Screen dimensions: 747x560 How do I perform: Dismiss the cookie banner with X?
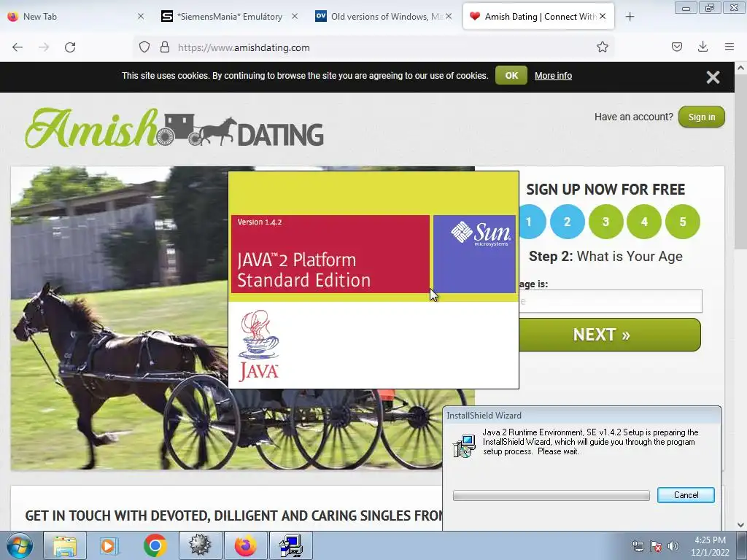(713, 77)
